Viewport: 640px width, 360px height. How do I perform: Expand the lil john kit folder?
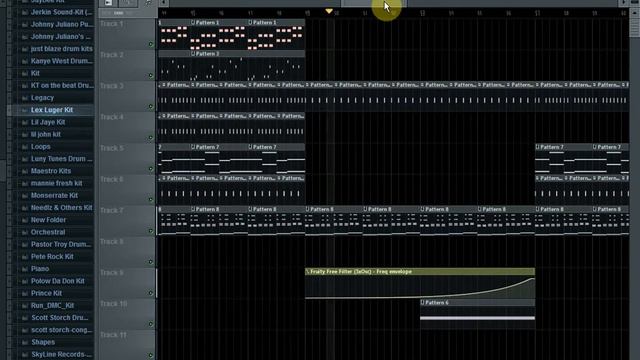coord(46,134)
